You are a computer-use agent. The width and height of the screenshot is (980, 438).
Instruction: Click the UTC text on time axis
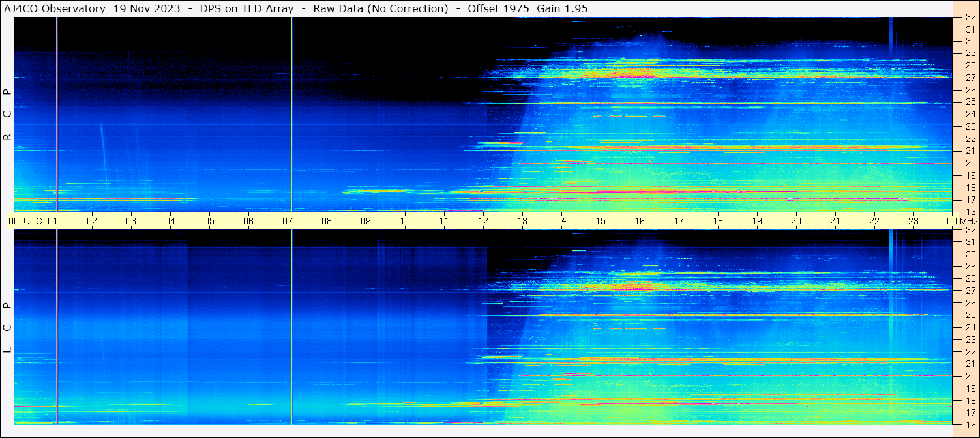point(33,221)
